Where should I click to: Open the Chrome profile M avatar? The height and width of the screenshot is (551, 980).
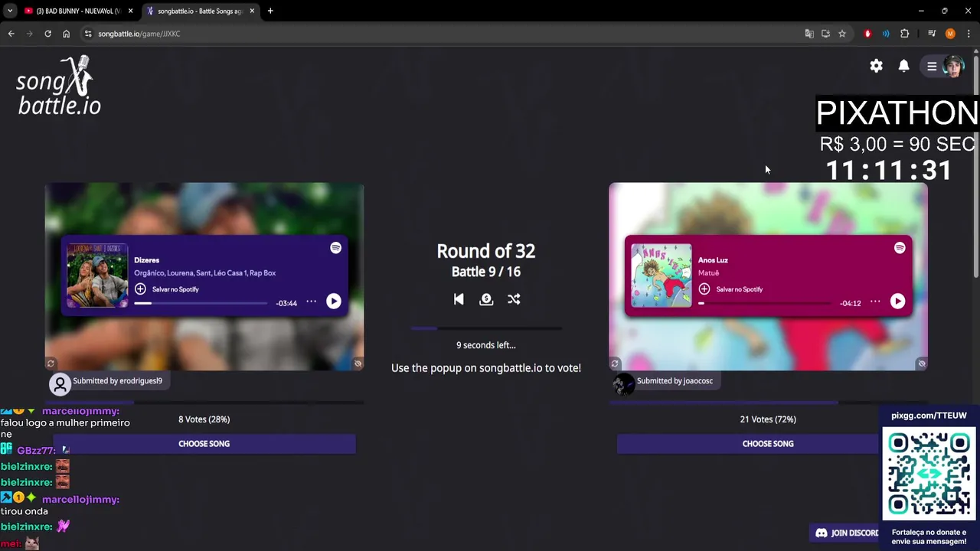[950, 34]
